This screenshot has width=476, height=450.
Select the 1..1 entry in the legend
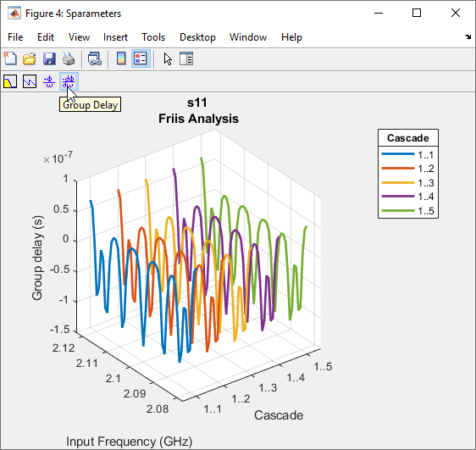coord(407,155)
